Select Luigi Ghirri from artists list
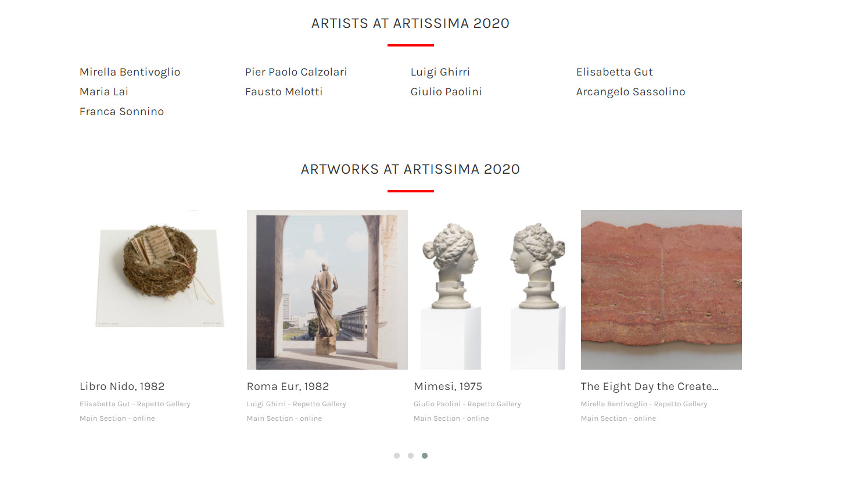 tap(440, 72)
